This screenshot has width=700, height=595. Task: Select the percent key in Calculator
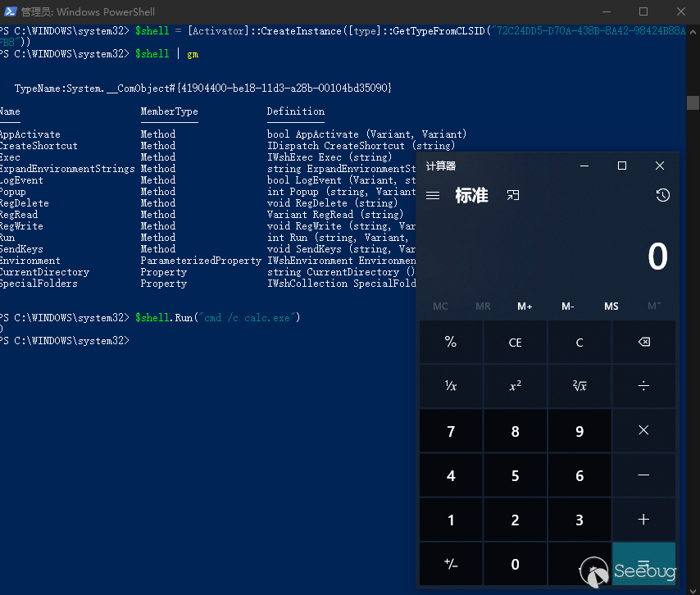451,342
